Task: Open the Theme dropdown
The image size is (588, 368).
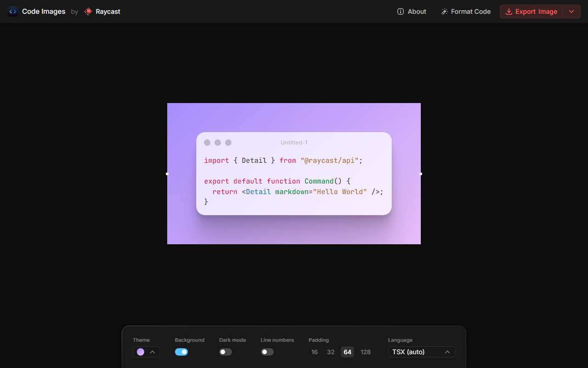Action: [x=147, y=352]
